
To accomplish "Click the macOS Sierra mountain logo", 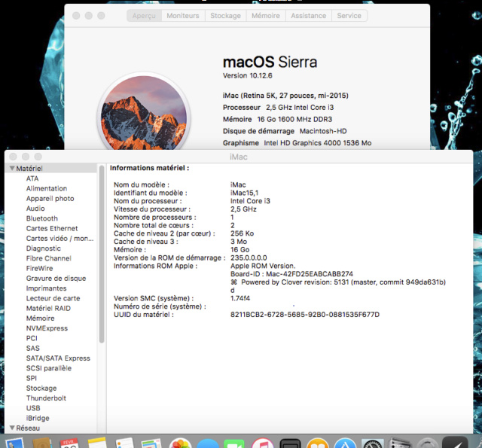I will 144,113.
